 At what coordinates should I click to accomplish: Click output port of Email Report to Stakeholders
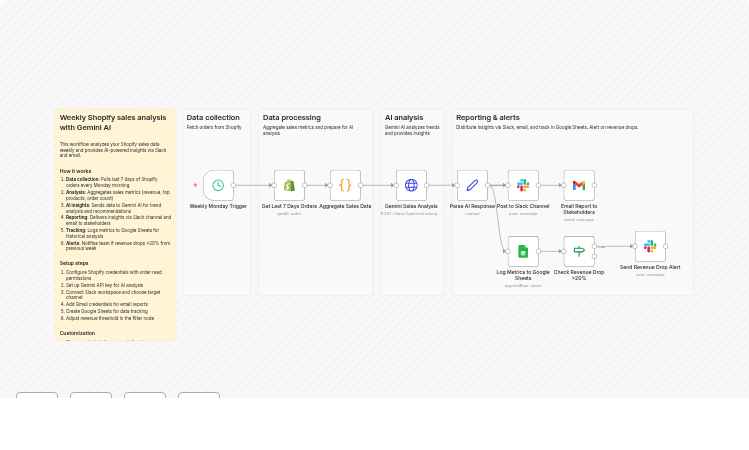coord(595,185)
